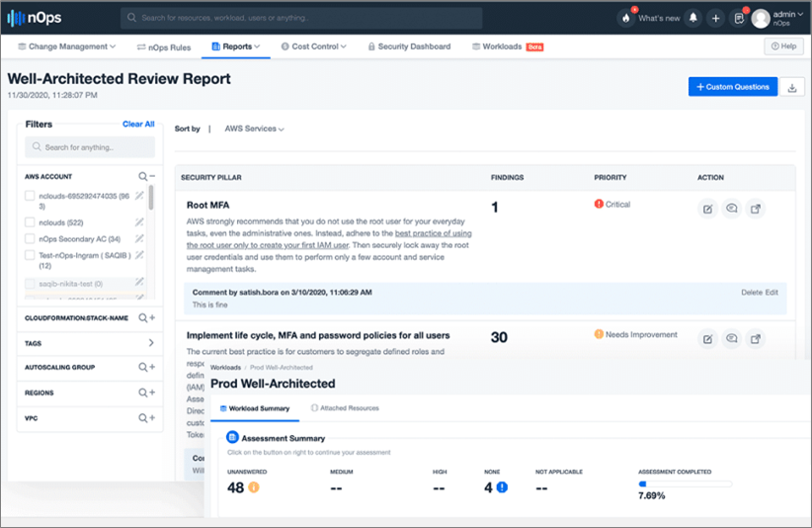Expand the Autoscaling Group plus

click(x=152, y=367)
